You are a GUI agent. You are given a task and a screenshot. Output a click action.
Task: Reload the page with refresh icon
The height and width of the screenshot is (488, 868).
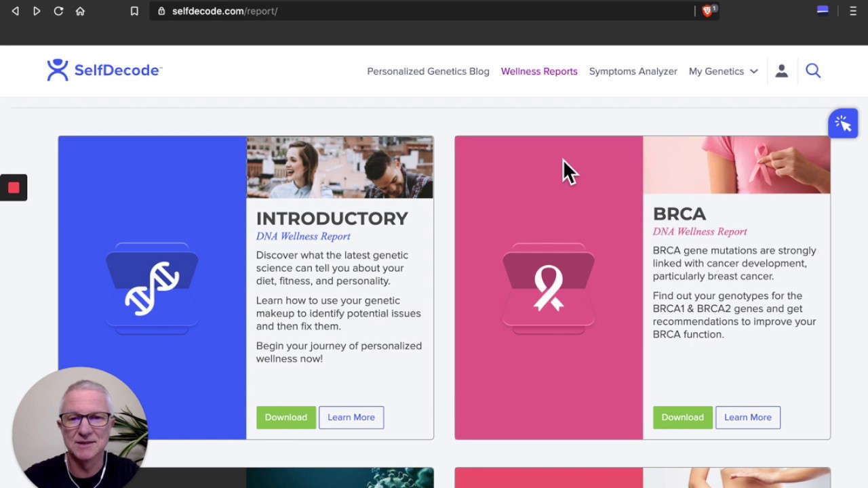pyautogui.click(x=58, y=11)
